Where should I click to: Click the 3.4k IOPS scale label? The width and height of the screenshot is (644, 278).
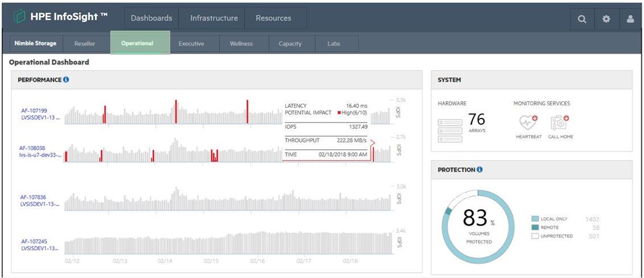[401, 230]
